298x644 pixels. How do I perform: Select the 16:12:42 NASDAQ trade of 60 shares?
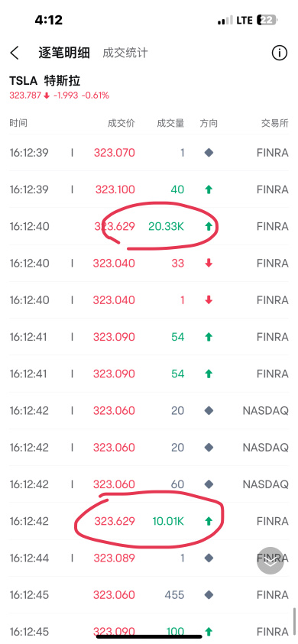point(149,484)
